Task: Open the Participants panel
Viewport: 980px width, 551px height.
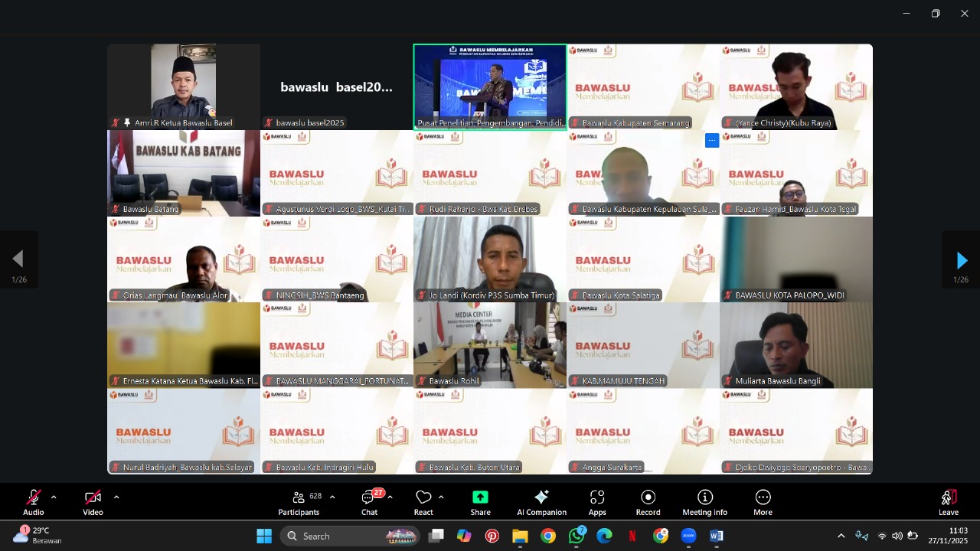Action: pos(299,502)
